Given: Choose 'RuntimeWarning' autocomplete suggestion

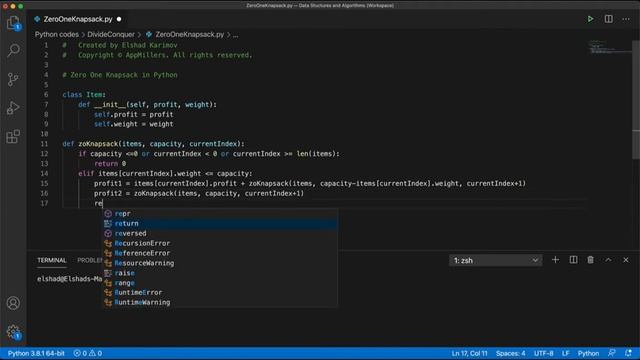Looking at the screenshot, I should point(220,302).
